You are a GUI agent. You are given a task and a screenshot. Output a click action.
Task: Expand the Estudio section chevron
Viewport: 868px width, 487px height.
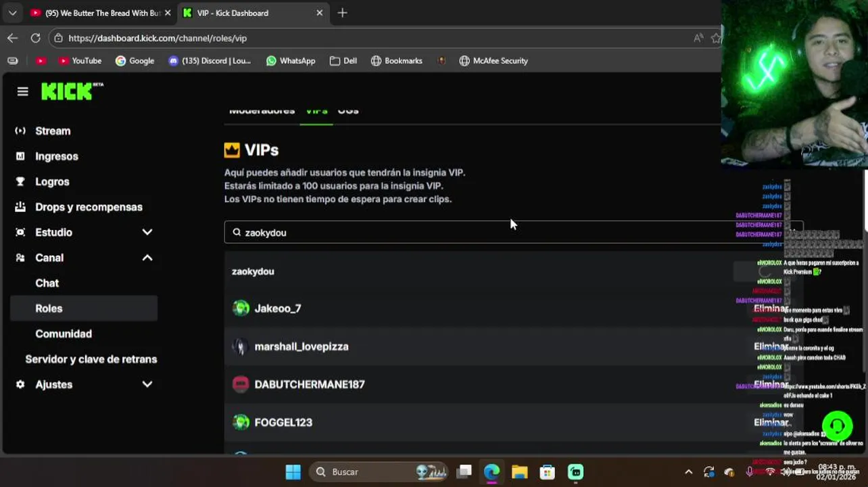147,233
